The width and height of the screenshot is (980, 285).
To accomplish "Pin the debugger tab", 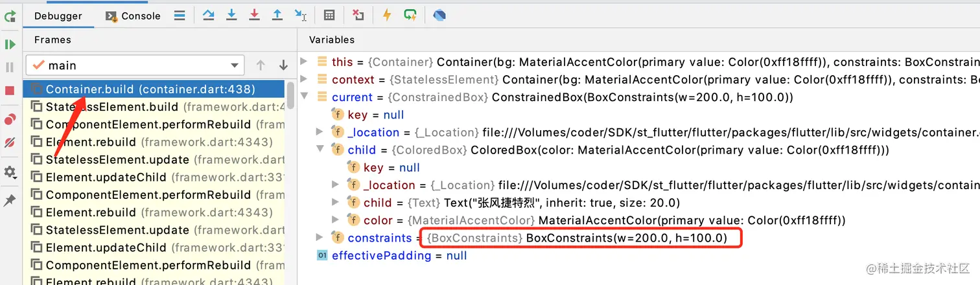I will click(x=10, y=201).
